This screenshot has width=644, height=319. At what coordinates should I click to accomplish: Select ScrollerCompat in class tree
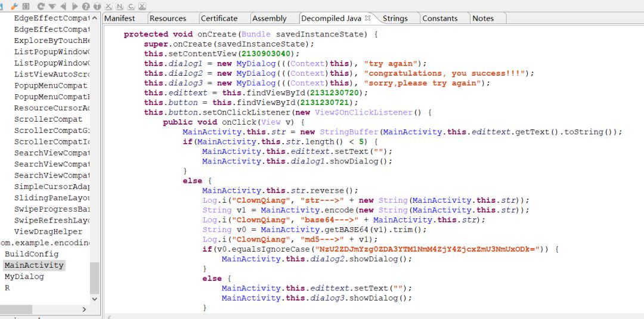click(48, 119)
